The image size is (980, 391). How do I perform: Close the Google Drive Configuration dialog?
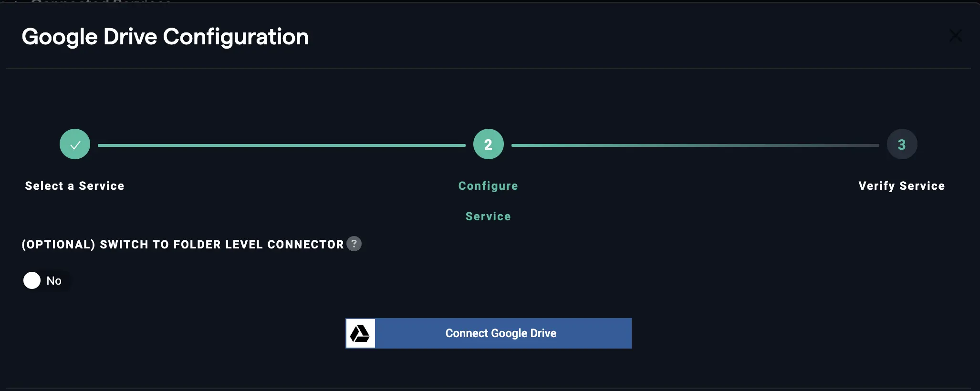point(956,36)
